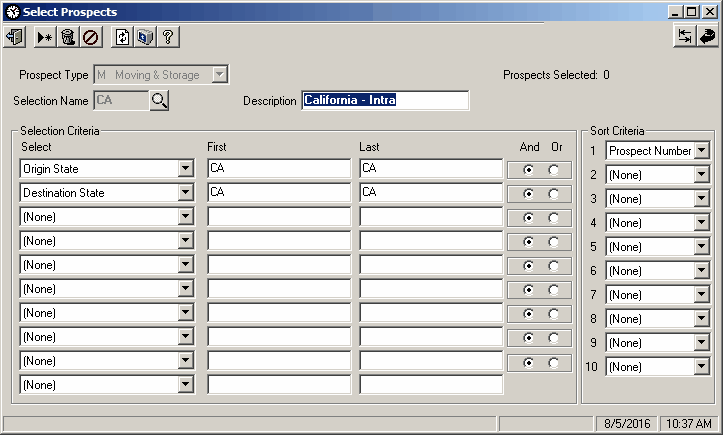Click the pointing hand return icon

(707, 36)
